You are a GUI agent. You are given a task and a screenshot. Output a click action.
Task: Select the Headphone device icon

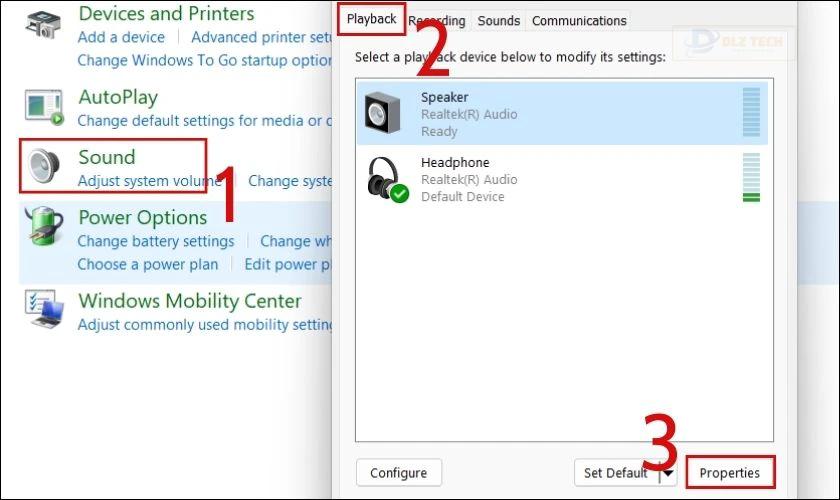pyautogui.click(x=387, y=179)
